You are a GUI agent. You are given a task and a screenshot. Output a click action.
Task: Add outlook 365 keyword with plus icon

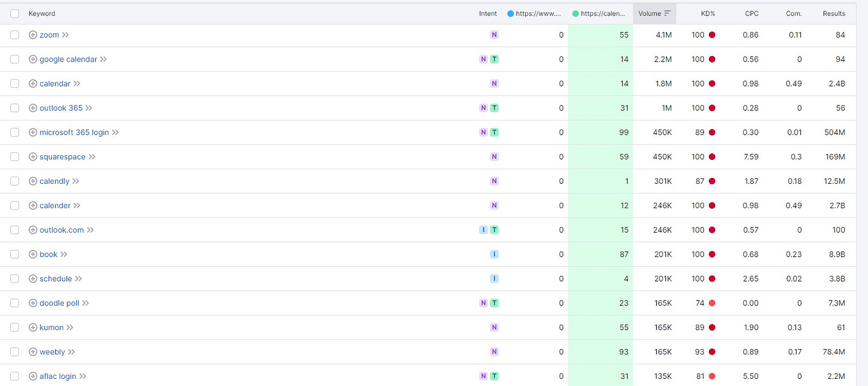click(33, 108)
